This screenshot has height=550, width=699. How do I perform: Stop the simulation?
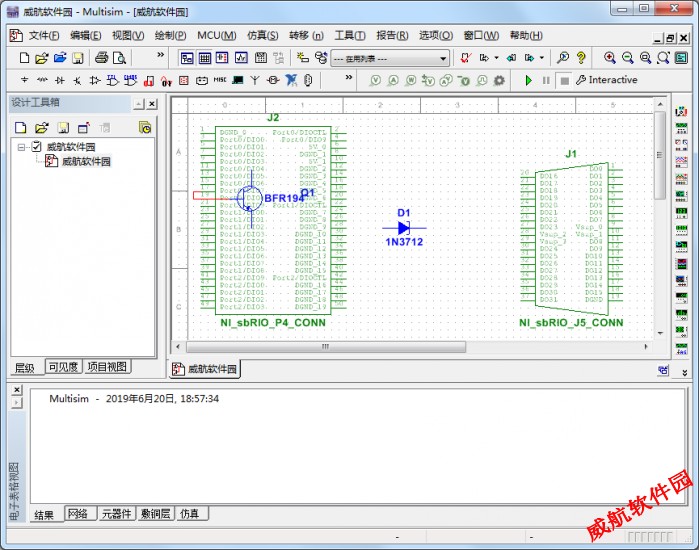tap(564, 81)
